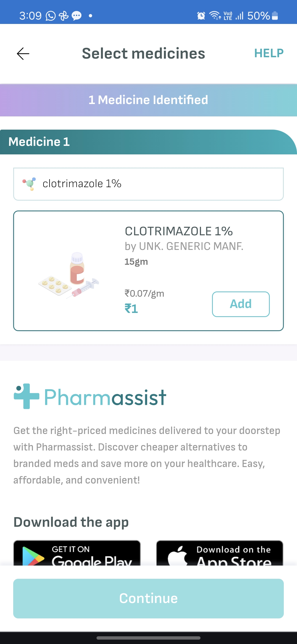Tap the WhatsApp status bar icon
The width and height of the screenshot is (297, 644).
pos(51,16)
